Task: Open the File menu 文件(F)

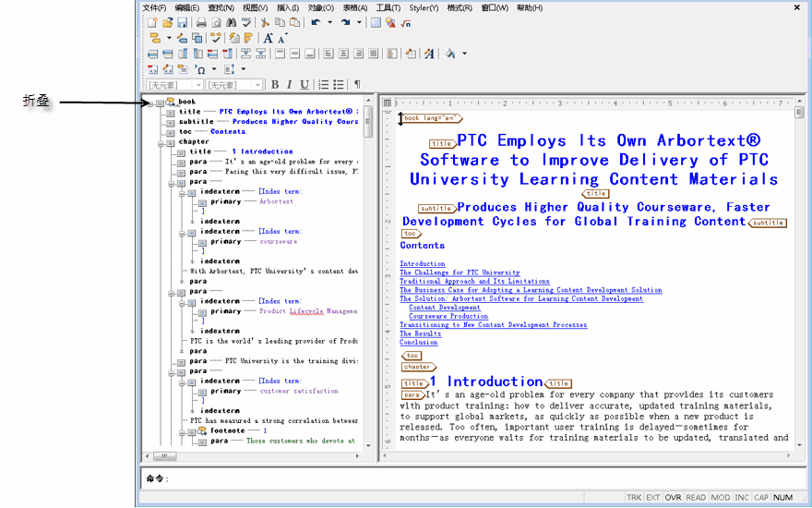Action: (154, 7)
